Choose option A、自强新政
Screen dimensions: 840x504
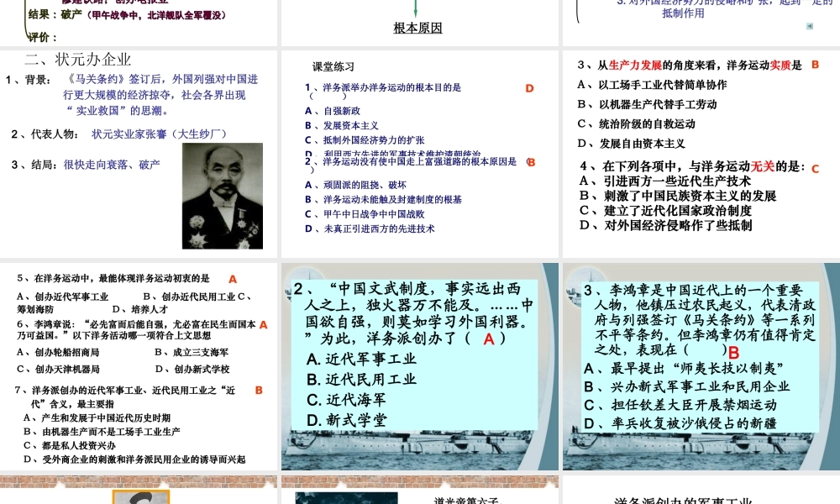tap(333, 111)
